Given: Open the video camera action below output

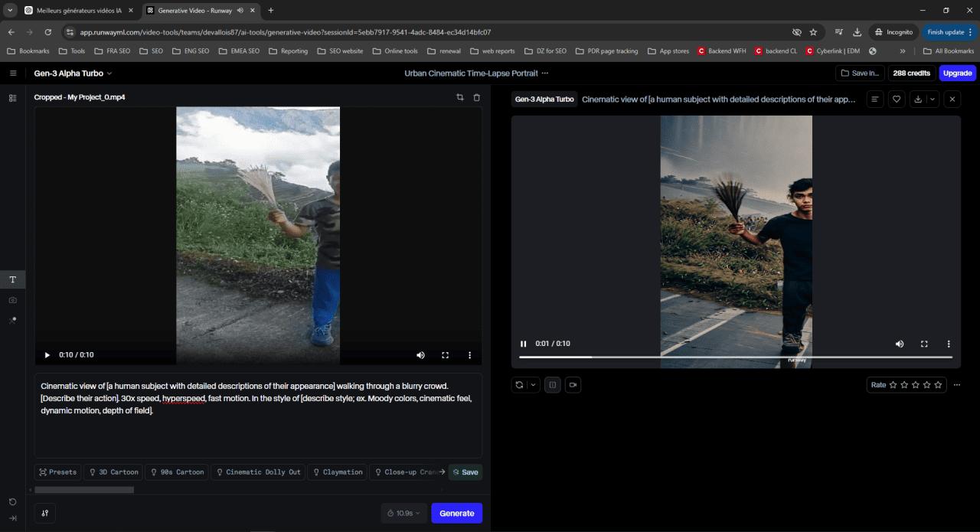Looking at the screenshot, I should pos(573,385).
